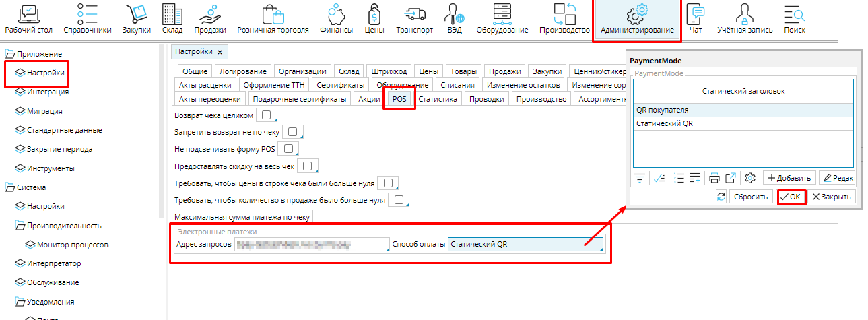Check Предоставлять скидку на весь чек
This screenshot has width=868, height=320.
point(307,166)
